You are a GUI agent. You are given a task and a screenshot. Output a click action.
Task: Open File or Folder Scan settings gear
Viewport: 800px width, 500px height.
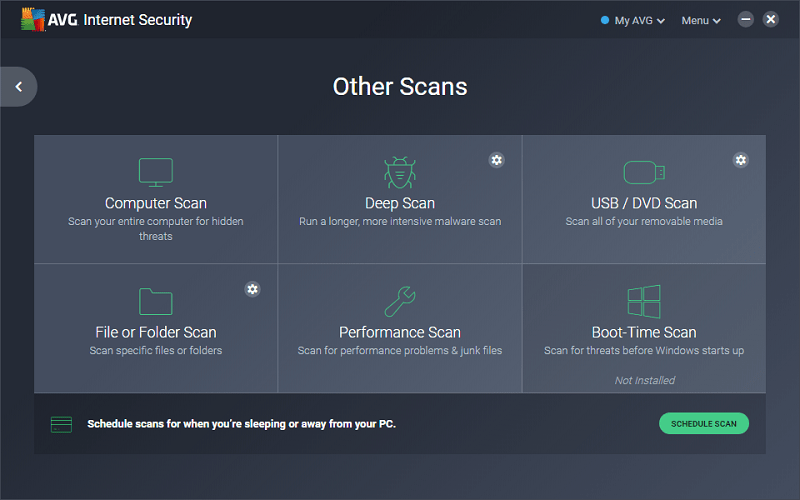click(253, 289)
